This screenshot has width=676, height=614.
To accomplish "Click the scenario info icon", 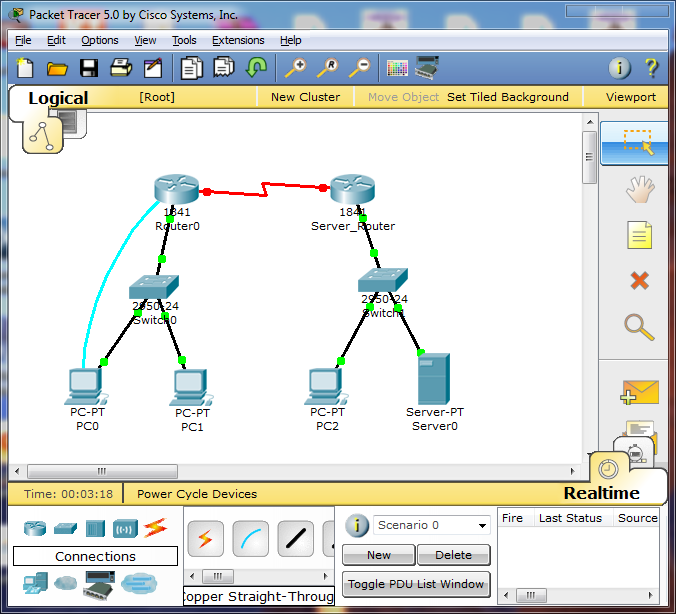I will pos(357,525).
